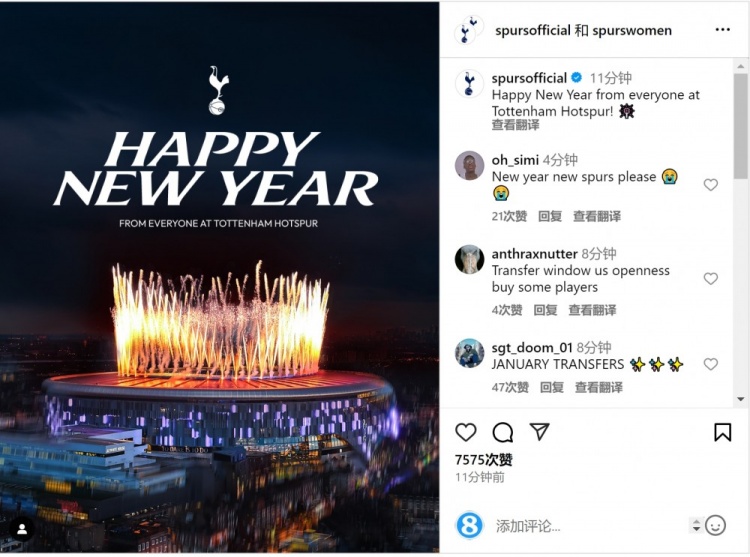Click the comments scrollbar thumb
Viewport: 750px width, 557px height.
pyautogui.click(x=741, y=125)
